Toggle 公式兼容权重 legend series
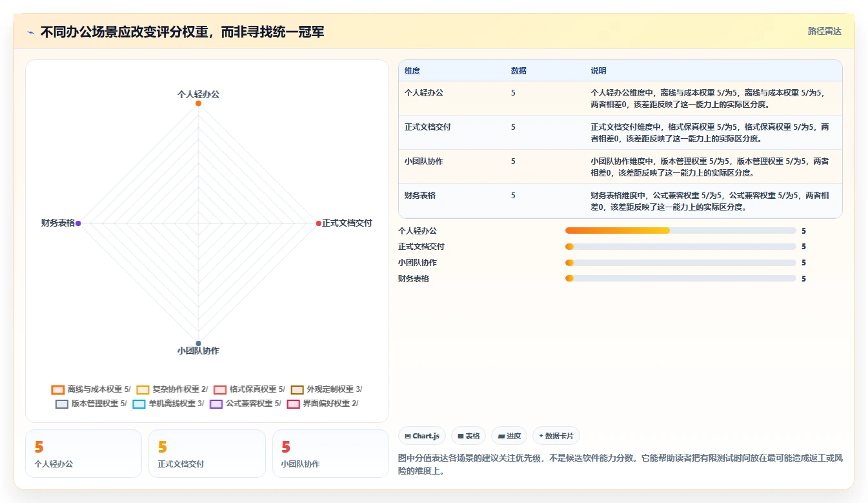 [x=245, y=404]
